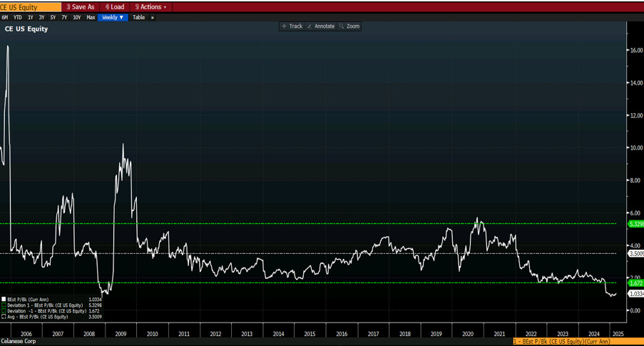Click white swatch for BEst P/Bk (Curr Ann)

pos(4,300)
